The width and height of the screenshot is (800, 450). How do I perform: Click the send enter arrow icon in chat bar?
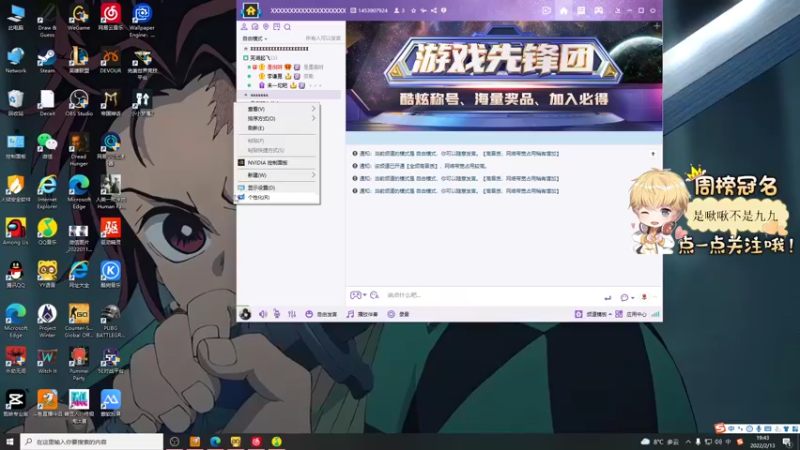pyautogui.click(x=608, y=297)
